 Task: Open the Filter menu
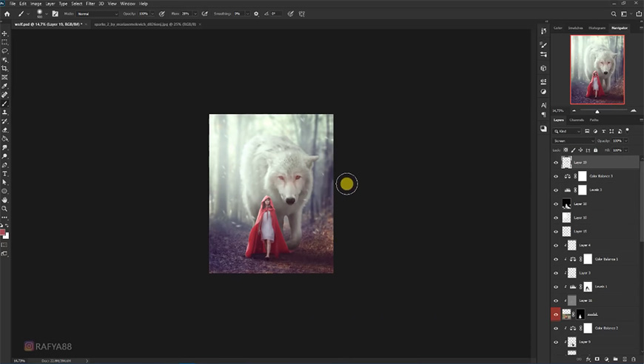pos(90,4)
